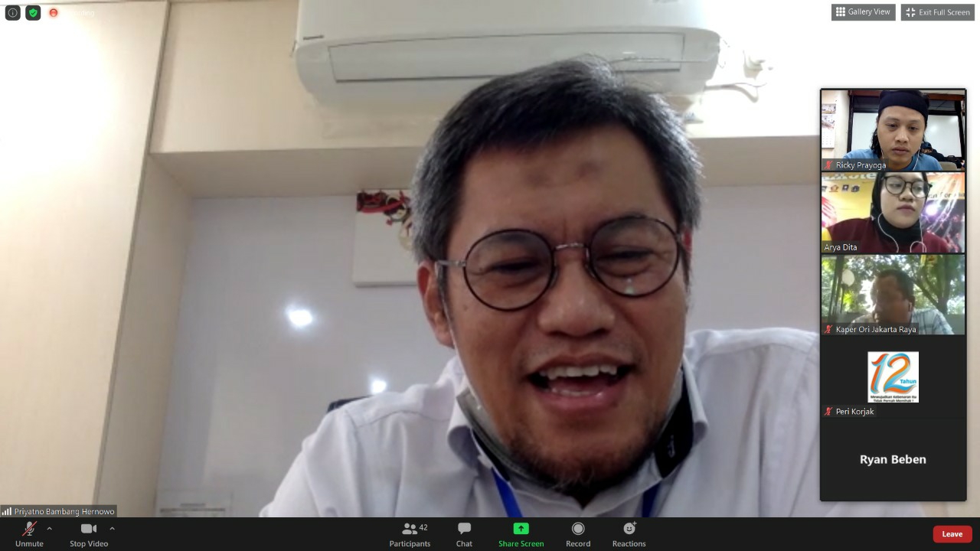Select the Ryan Beben participant tile
980x551 pixels.
click(893, 459)
